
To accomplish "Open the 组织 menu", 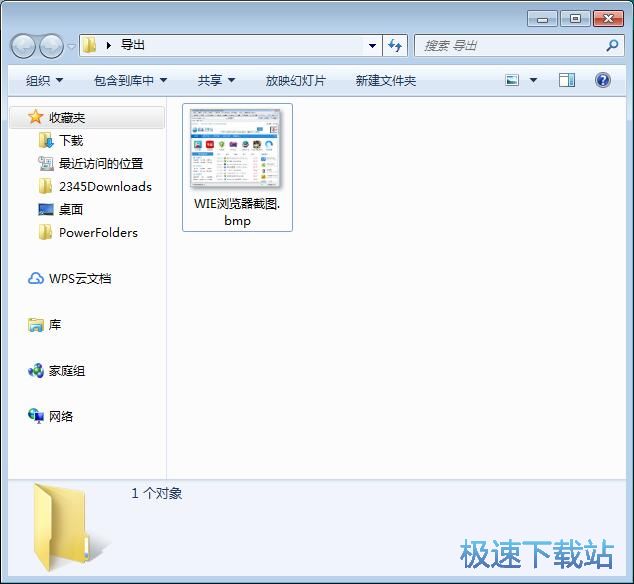I will click(x=44, y=80).
